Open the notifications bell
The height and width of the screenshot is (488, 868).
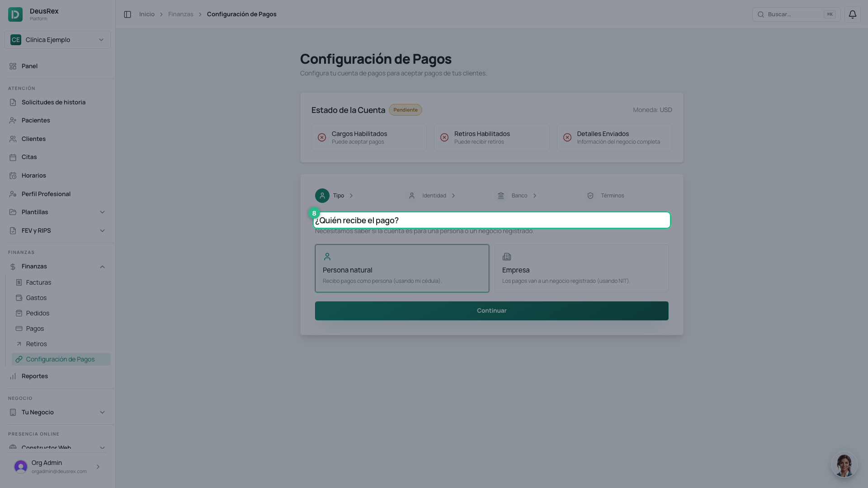point(852,14)
